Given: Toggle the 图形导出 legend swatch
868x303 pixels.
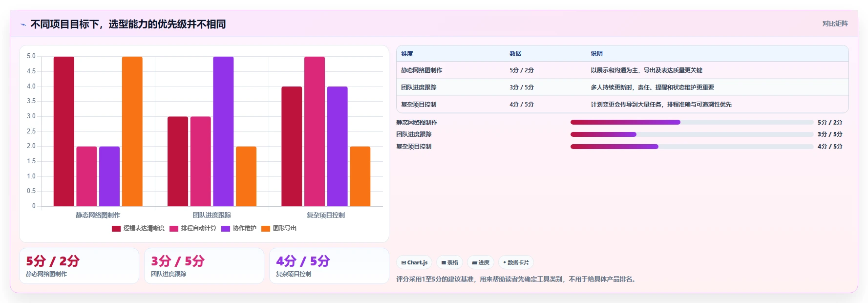Looking at the screenshot, I should [x=266, y=228].
